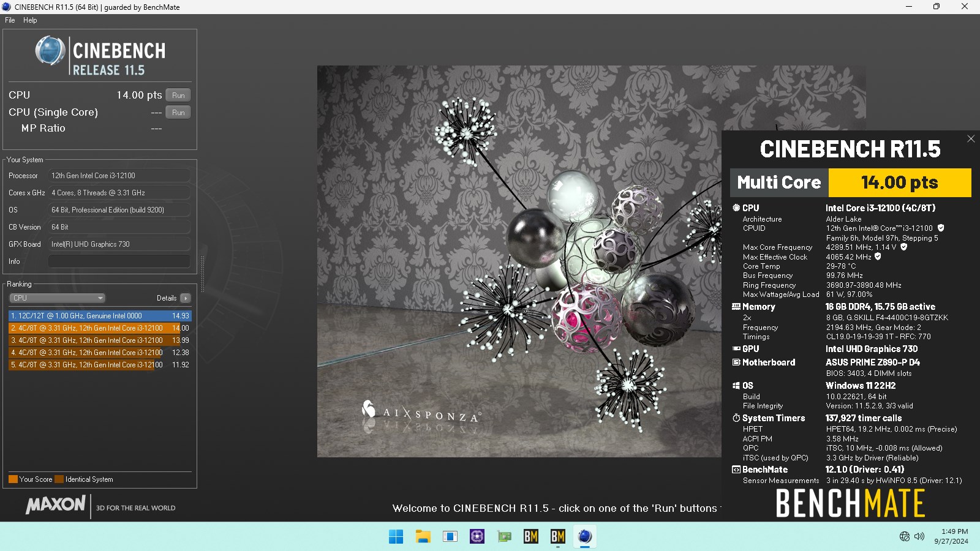Open the second BM BenchMate taskbar icon
The image size is (980, 551).
click(558, 537)
